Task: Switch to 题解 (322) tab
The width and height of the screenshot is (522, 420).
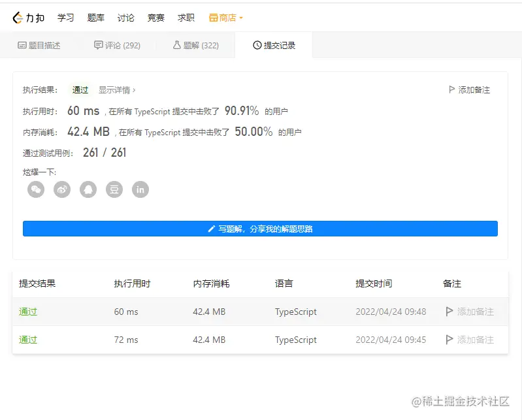Action: click(196, 45)
